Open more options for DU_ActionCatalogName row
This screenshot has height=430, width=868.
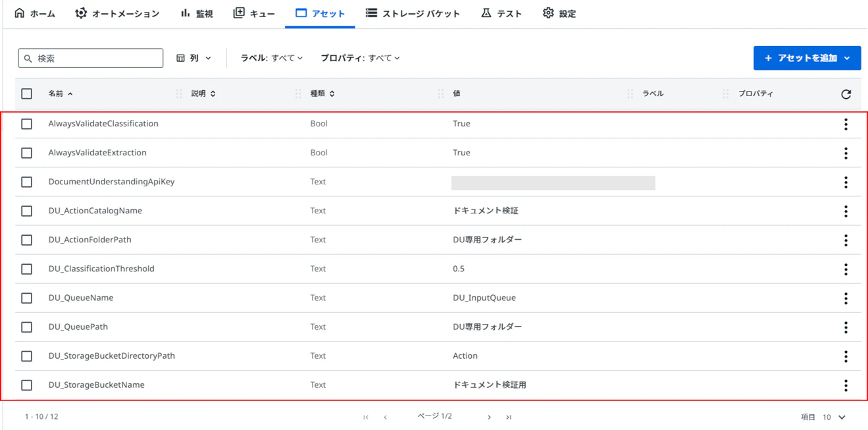pos(846,211)
